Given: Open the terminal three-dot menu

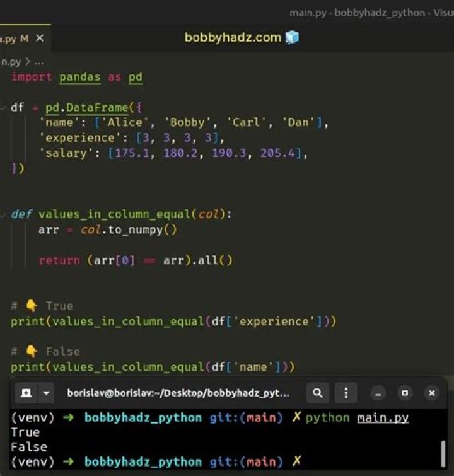Looking at the screenshot, I should click(346, 393).
